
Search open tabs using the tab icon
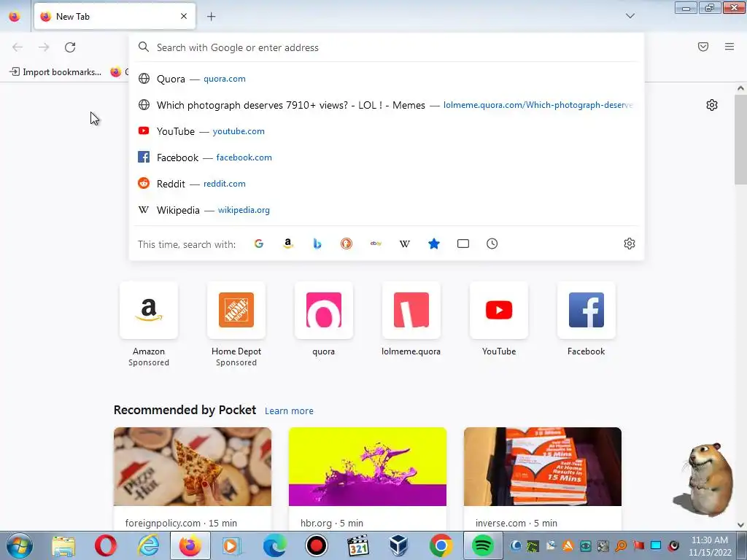[x=463, y=244]
